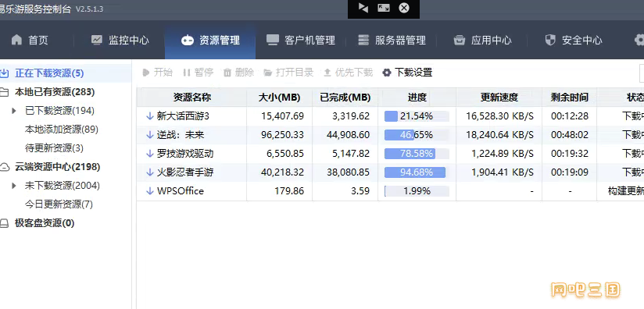Click the 开始 start toolbar button

(x=157, y=73)
